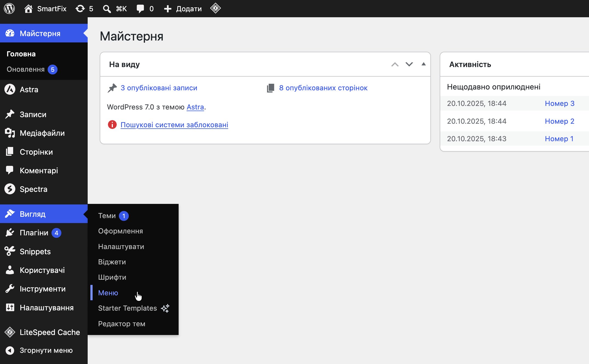589x364 pixels.
Task: Click the Snippets menu label
Action: click(35, 252)
